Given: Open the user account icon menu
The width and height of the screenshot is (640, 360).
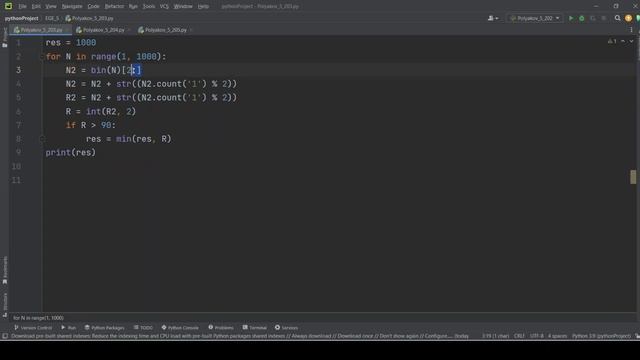Looking at the screenshot, I should [x=493, y=18].
